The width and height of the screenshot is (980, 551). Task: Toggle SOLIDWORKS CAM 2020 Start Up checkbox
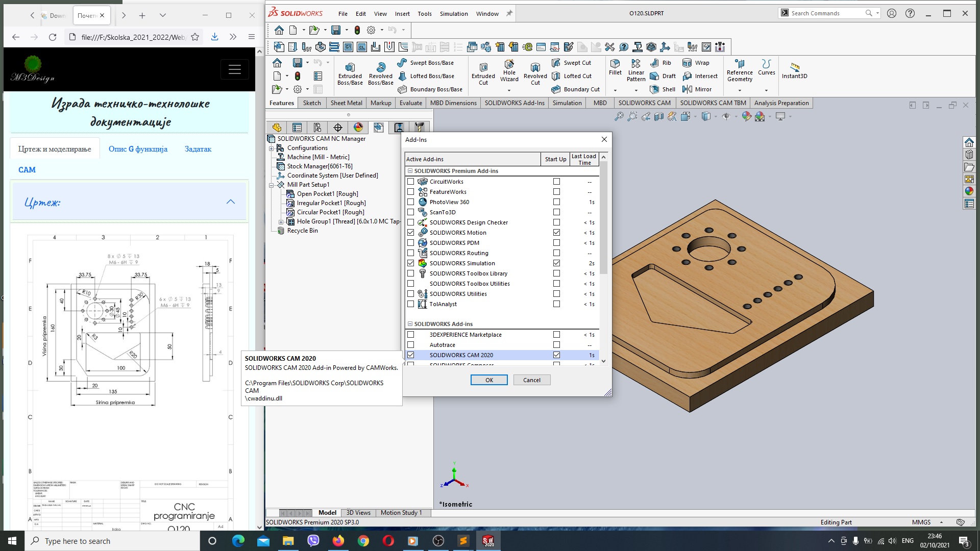556,355
